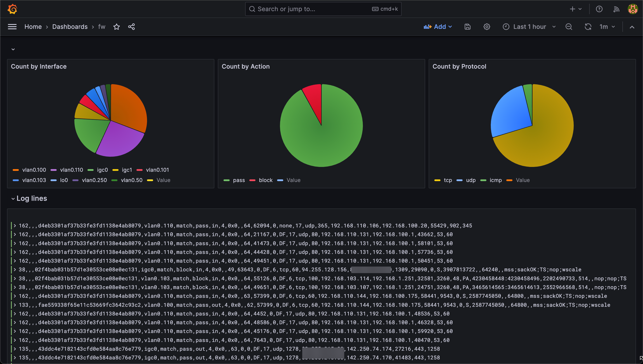
Task: Collapse the unnamed top row chevron
Action: pos(13,49)
